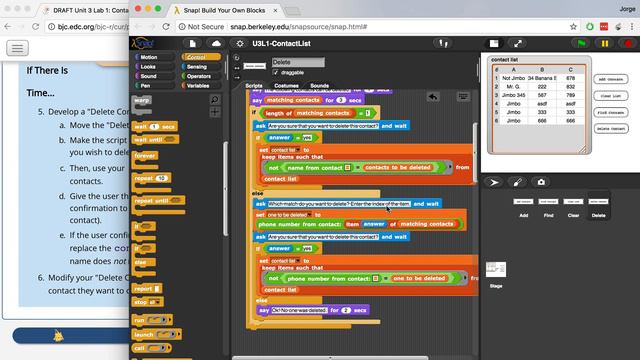
Task: Switch to the Sounds tab
Action: click(x=319, y=86)
